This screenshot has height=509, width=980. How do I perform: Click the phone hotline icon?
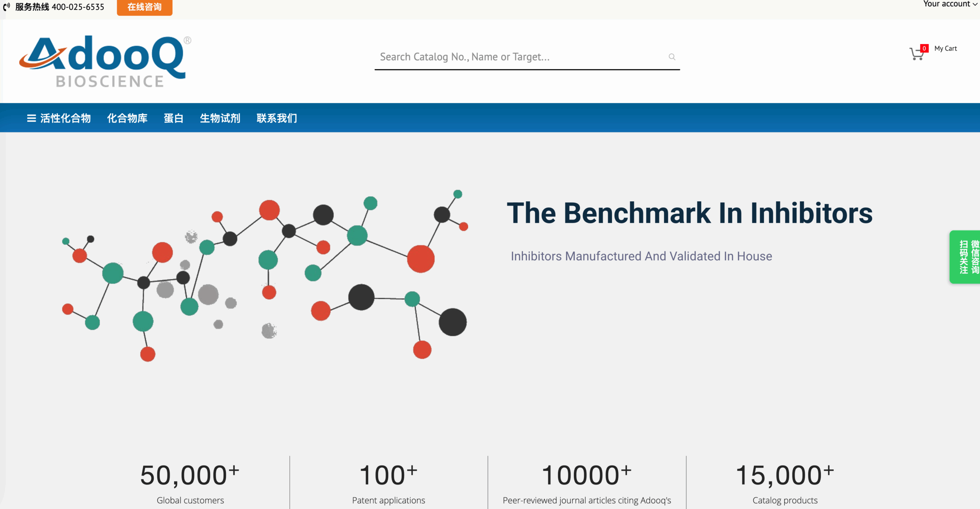(7, 7)
